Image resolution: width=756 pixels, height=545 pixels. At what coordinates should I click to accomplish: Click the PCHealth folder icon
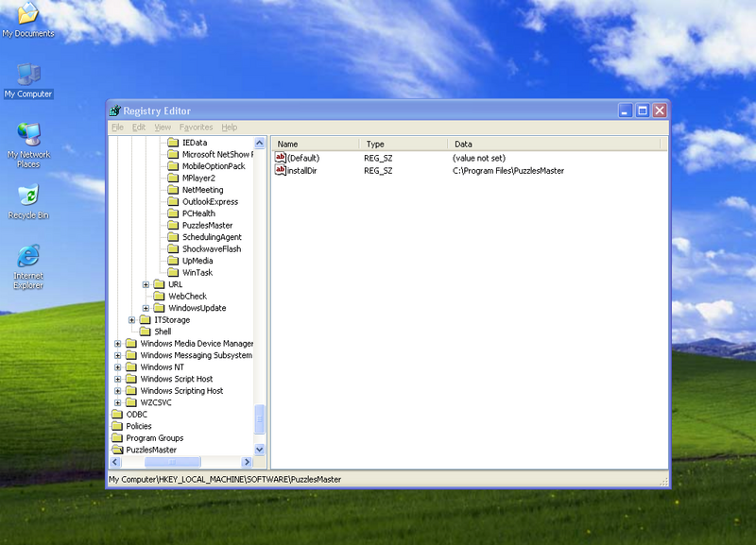(173, 213)
